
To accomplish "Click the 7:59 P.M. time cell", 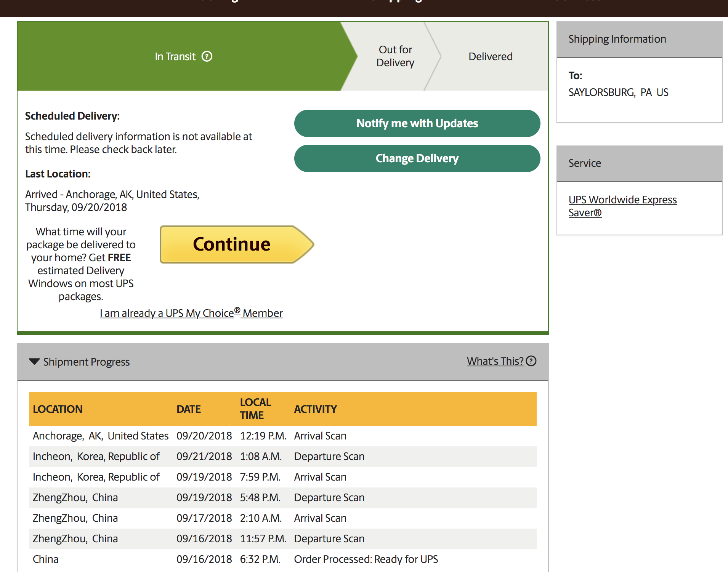I will pyautogui.click(x=260, y=477).
